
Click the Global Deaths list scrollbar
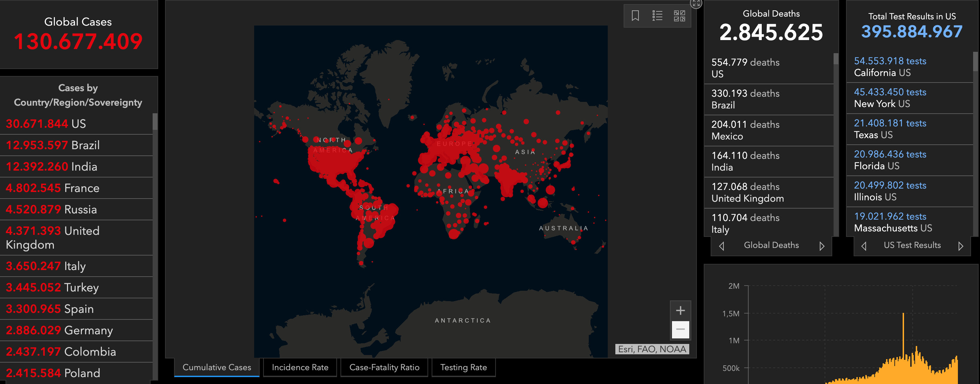tap(836, 59)
